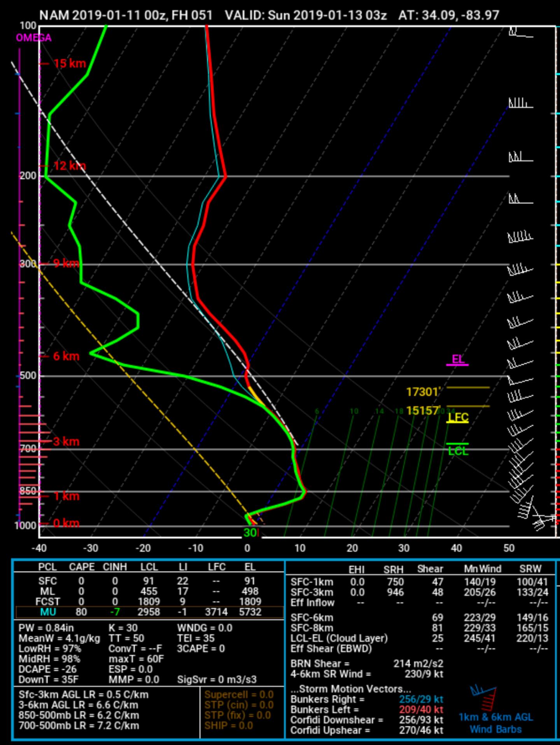Click the NAM 2019-01-11 00z sounding title
560x745 pixels.
(x=126, y=15)
